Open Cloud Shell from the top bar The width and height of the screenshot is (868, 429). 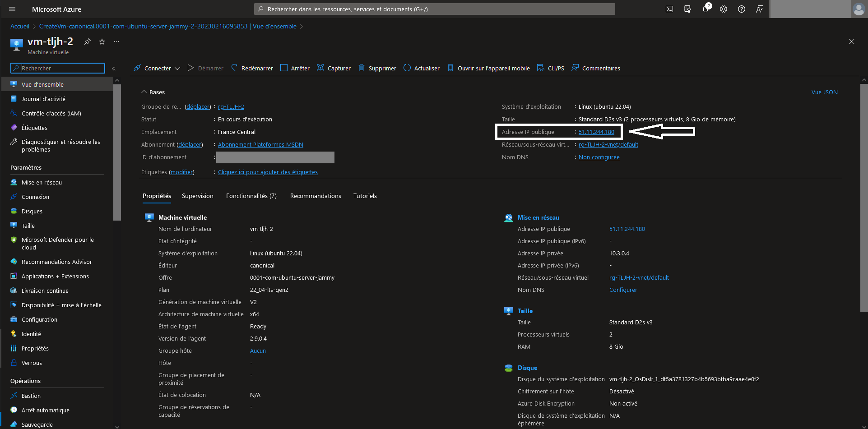(x=669, y=9)
